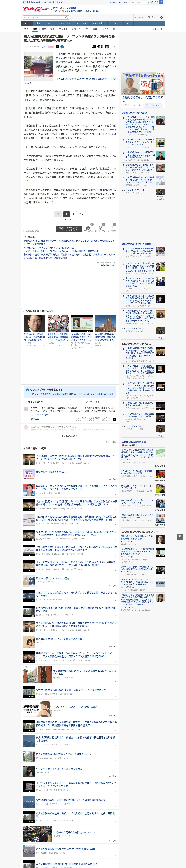Click the back-to-top arrow button
186x868 pixels.
180,536
